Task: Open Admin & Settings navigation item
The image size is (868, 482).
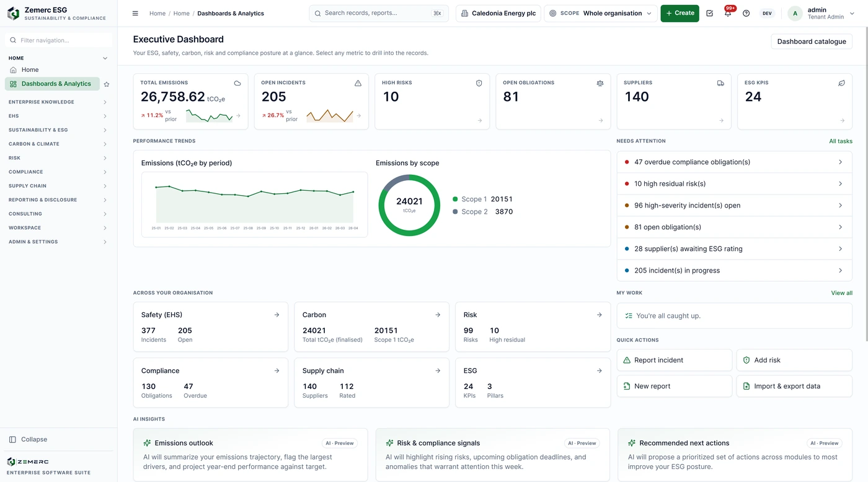Action: tap(58, 242)
